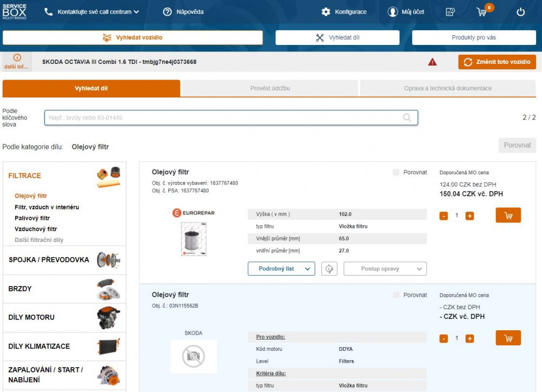This screenshot has height=392, width=542.
Task: Switch to Vyhledat díl top tab
Action: (337, 38)
